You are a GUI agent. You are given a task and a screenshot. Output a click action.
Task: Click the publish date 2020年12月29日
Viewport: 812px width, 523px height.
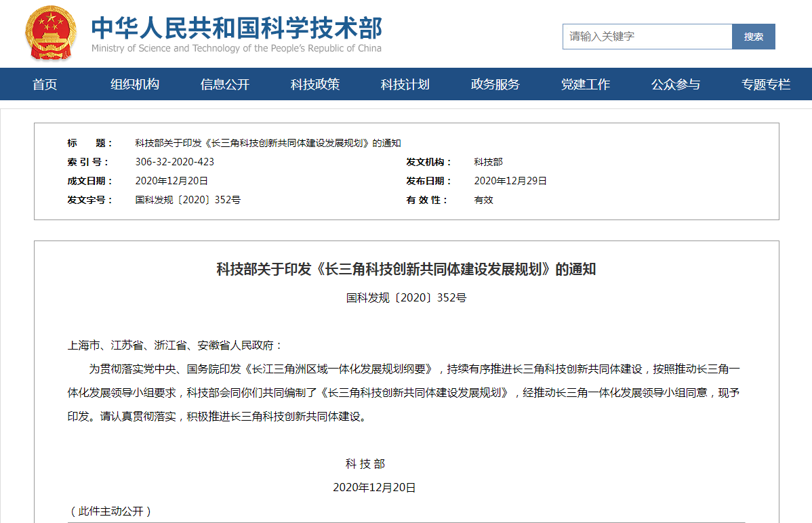510,181
